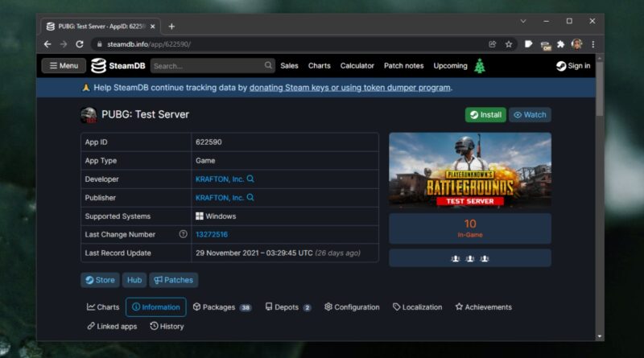Switch to the Charts tab
Viewport: 644px width, 358px height.
(x=103, y=307)
